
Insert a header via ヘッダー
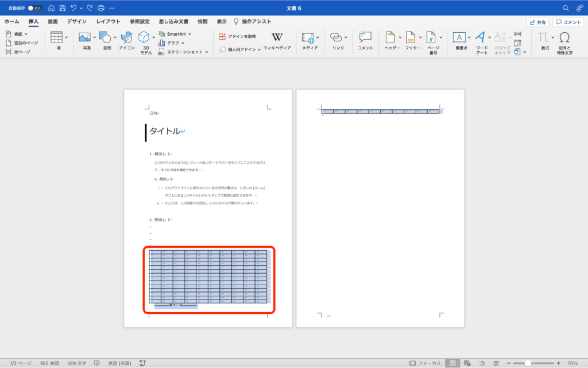(390, 37)
